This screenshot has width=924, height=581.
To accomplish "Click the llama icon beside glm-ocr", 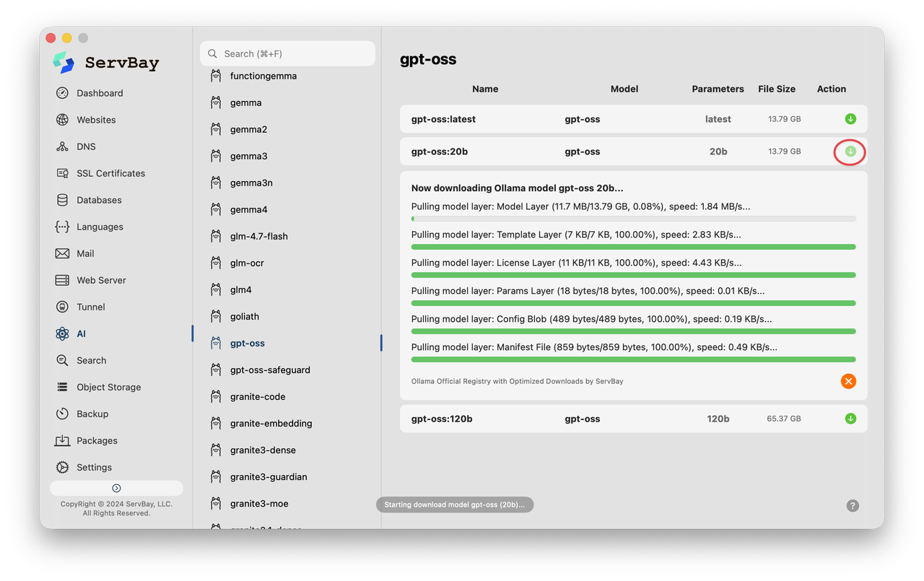I will tap(216, 263).
